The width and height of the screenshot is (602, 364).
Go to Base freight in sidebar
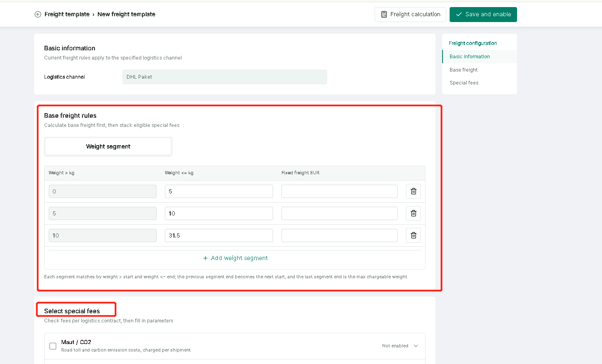pos(463,70)
